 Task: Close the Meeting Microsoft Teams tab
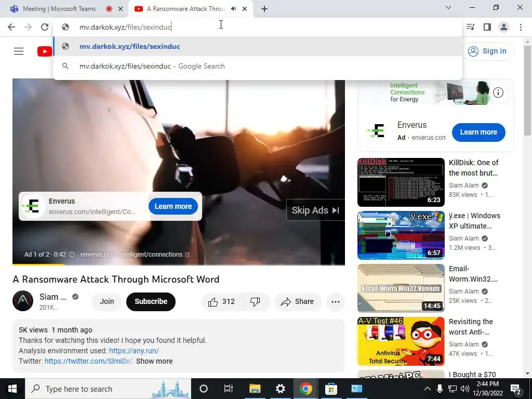(x=121, y=9)
